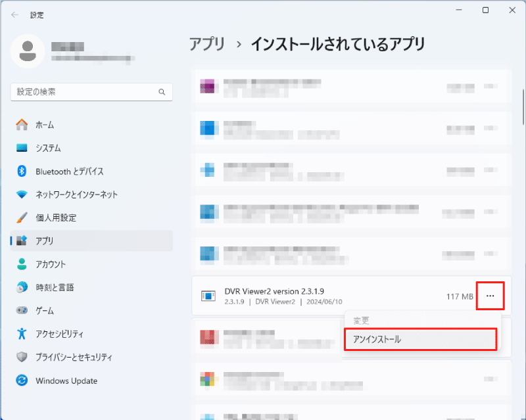Click the Home icon in sidebar
526x420 pixels.
pyautogui.click(x=22, y=125)
